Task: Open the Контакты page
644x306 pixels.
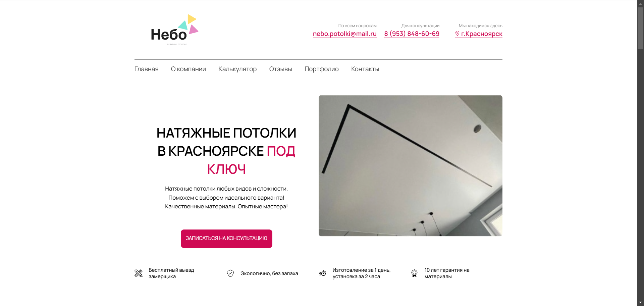Action: coord(365,69)
